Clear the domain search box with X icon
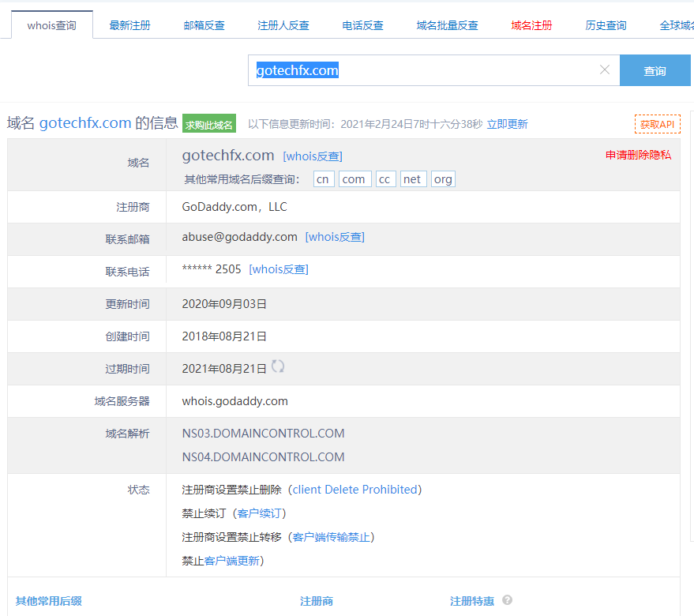The width and height of the screenshot is (694, 616). pyautogui.click(x=605, y=70)
